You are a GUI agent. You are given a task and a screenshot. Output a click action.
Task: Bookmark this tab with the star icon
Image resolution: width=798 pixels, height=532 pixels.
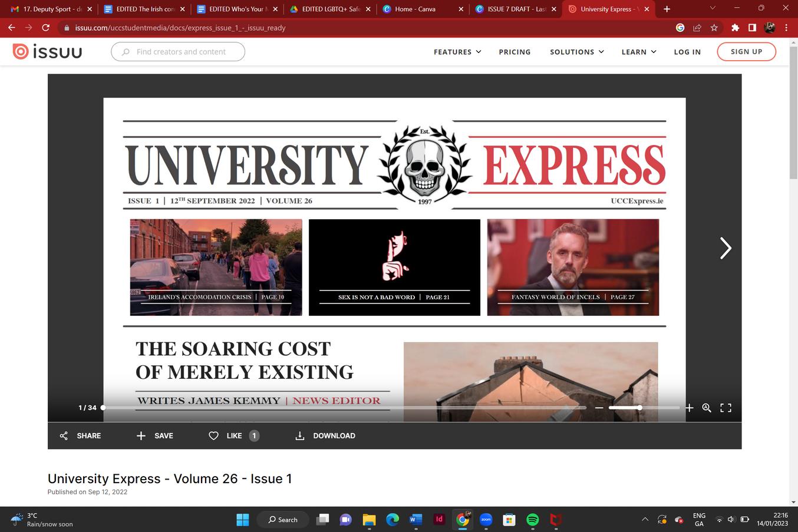(x=714, y=28)
